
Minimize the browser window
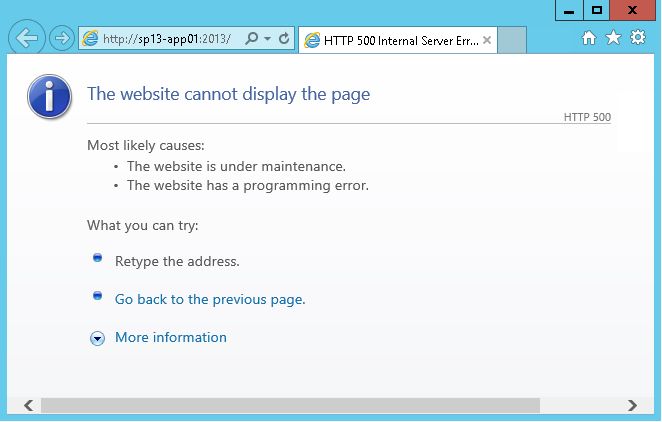pos(569,10)
